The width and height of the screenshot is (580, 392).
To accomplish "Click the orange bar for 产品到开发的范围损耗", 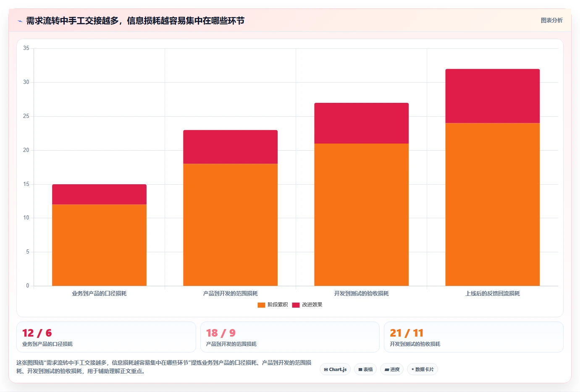I will click(x=230, y=225).
